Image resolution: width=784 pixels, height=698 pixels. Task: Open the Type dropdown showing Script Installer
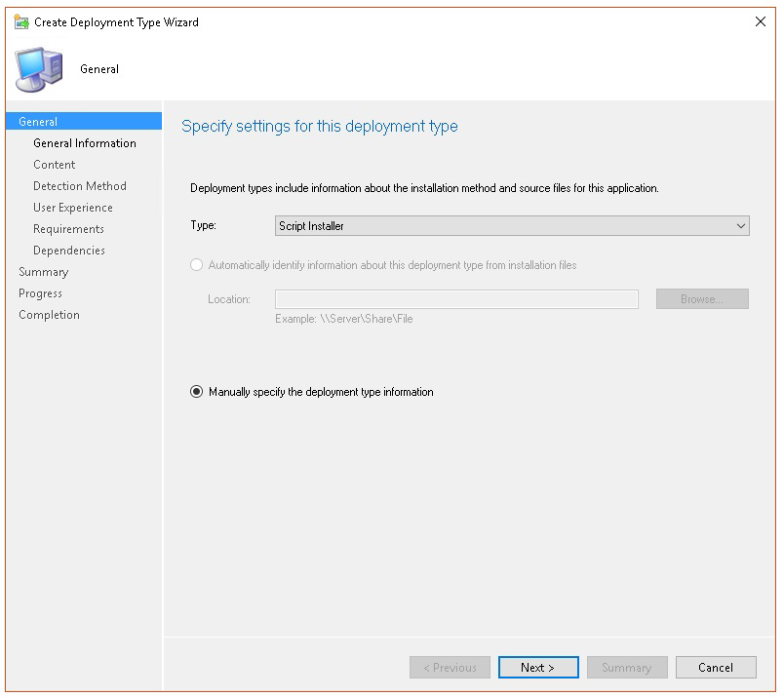(x=512, y=226)
